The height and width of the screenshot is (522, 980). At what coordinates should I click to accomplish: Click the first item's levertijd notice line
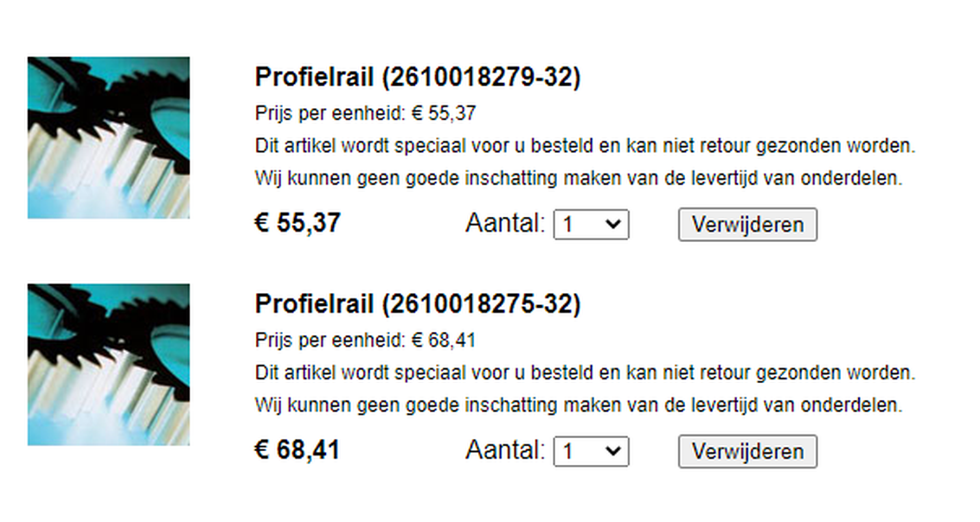[579, 179]
